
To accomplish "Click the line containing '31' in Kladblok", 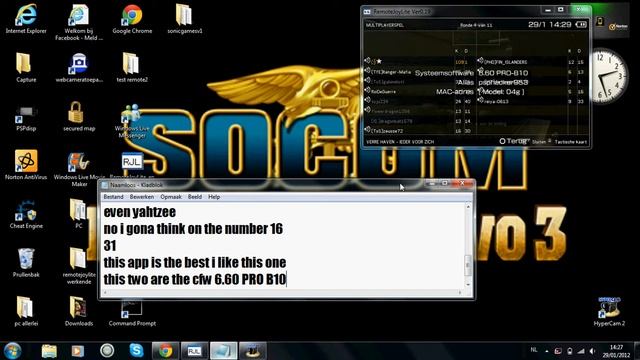I will click(110, 246).
